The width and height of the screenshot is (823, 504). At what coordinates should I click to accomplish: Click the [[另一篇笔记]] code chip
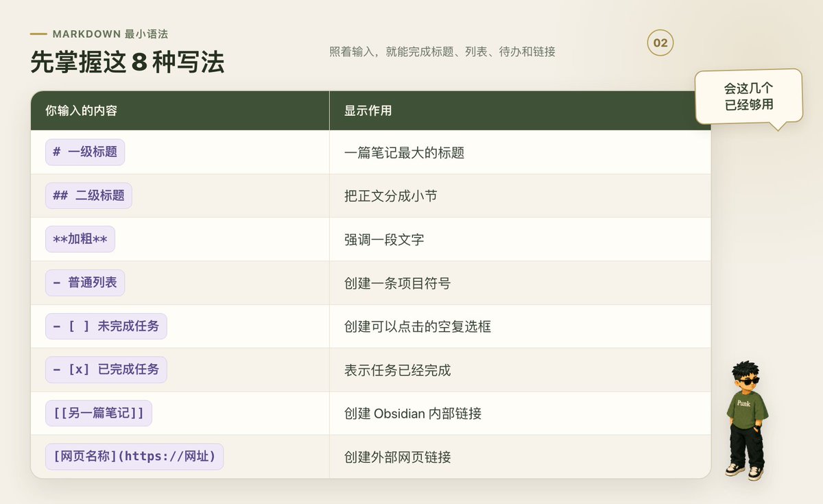pyautogui.click(x=99, y=413)
